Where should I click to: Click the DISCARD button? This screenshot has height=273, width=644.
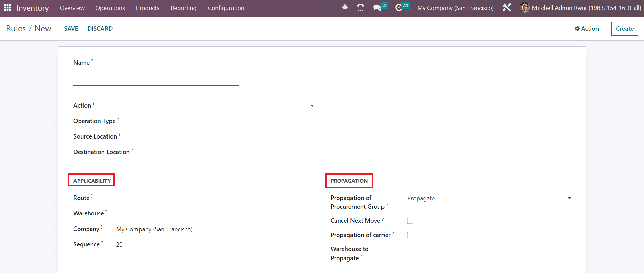(x=100, y=29)
